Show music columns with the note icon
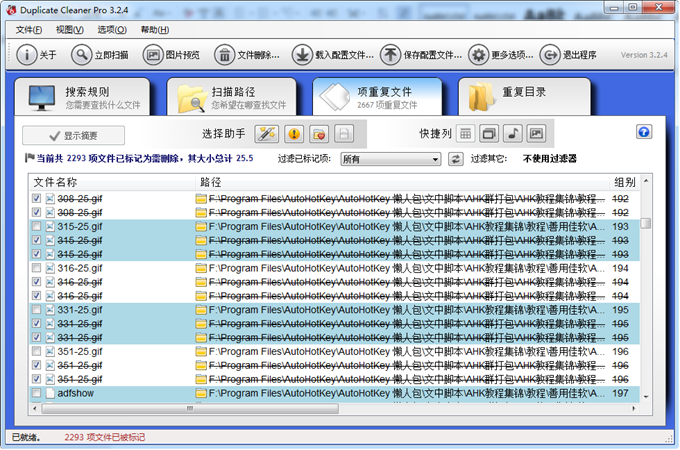The image size is (680, 450). pos(513,134)
